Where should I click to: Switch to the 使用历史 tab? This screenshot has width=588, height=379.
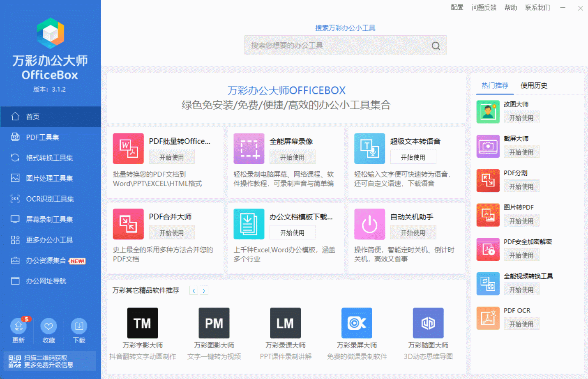tap(534, 86)
